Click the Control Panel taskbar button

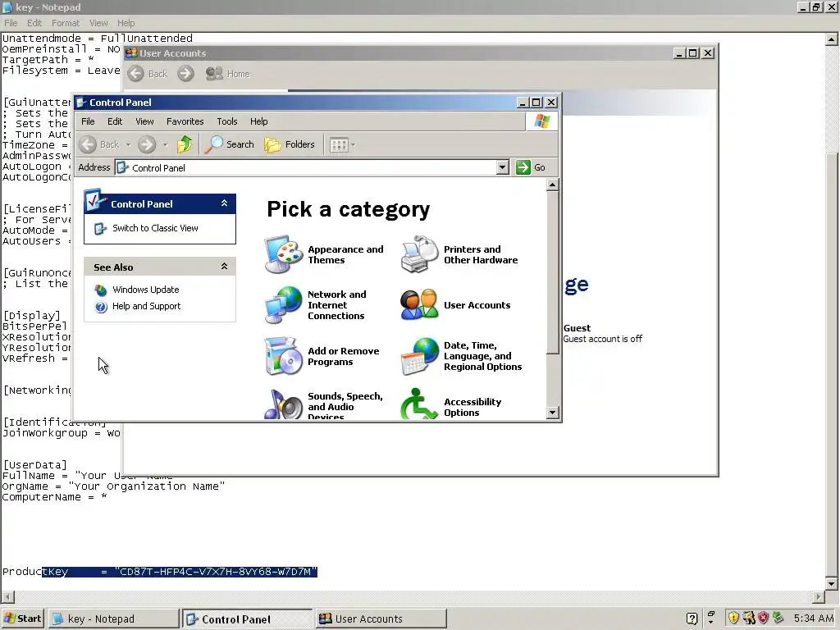247,619
